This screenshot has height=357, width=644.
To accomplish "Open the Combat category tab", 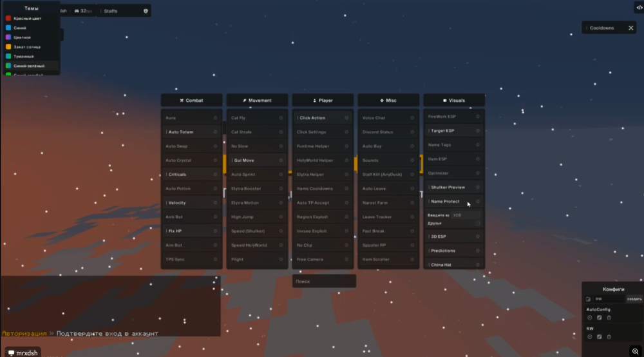I will 191,101.
